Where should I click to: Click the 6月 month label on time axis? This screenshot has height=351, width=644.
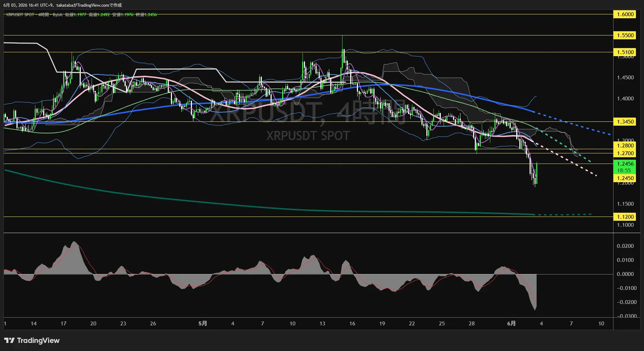point(512,324)
